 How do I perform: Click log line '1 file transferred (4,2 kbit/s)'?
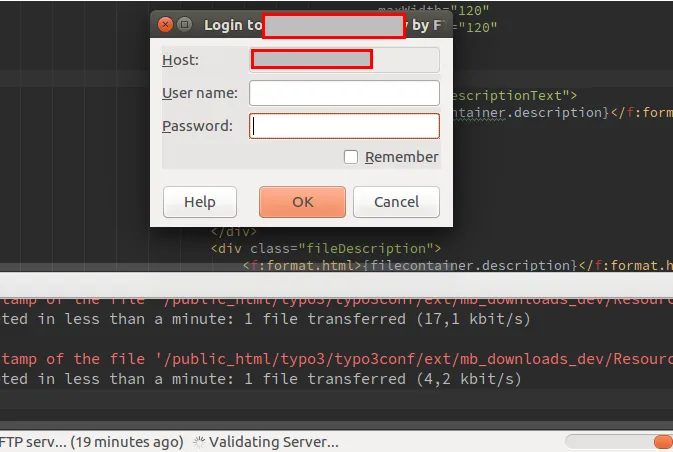click(382, 379)
